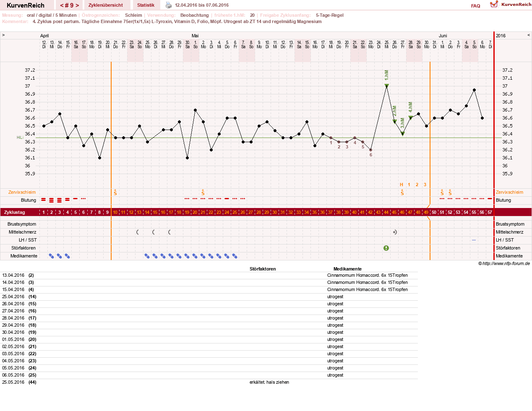Click the 2016 year label
This screenshot has width=532, height=411.
pos(501,36)
